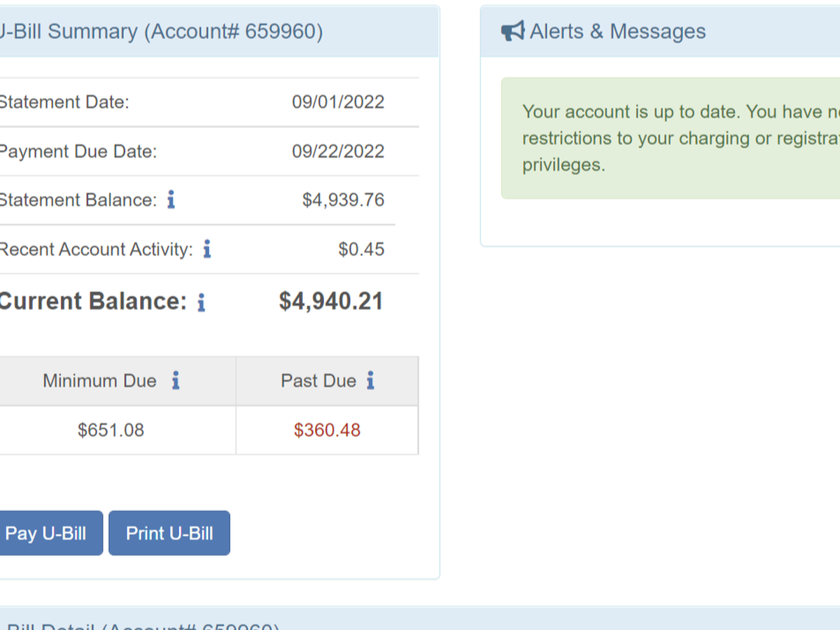This screenshot has height=630, width=840.
Task: Click the megaphone icon in Alerts & Messages
Action: 512,31
